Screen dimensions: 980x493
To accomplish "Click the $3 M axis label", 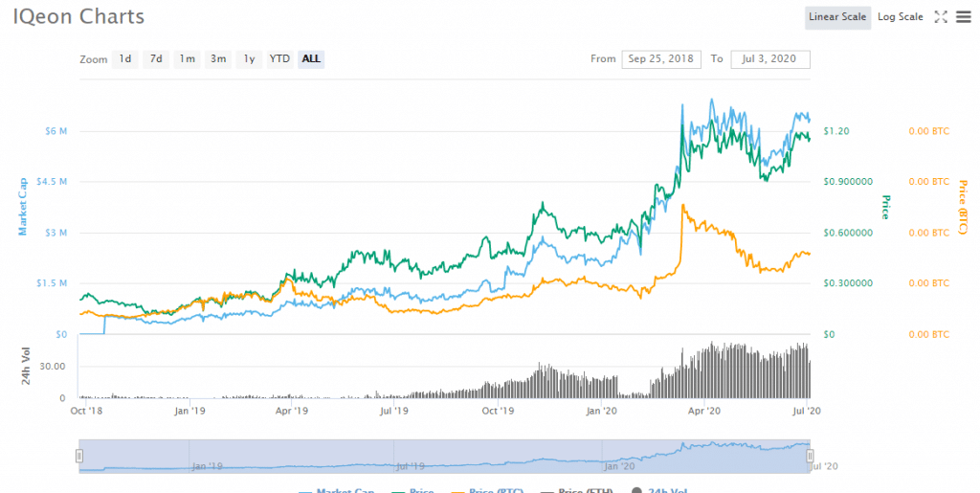I will coord(56,233).
